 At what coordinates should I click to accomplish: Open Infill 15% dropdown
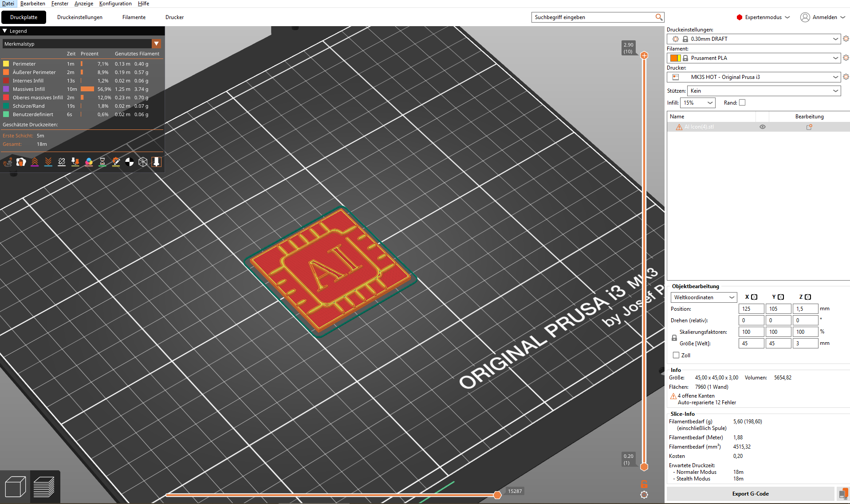(x=698, y=103)
